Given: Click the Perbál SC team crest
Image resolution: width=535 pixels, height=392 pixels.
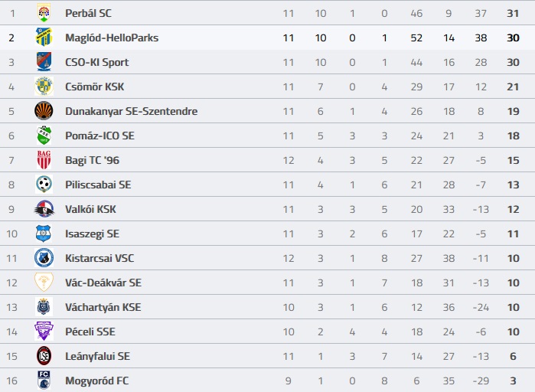Looking at the screenshot, I should point(44,13).
